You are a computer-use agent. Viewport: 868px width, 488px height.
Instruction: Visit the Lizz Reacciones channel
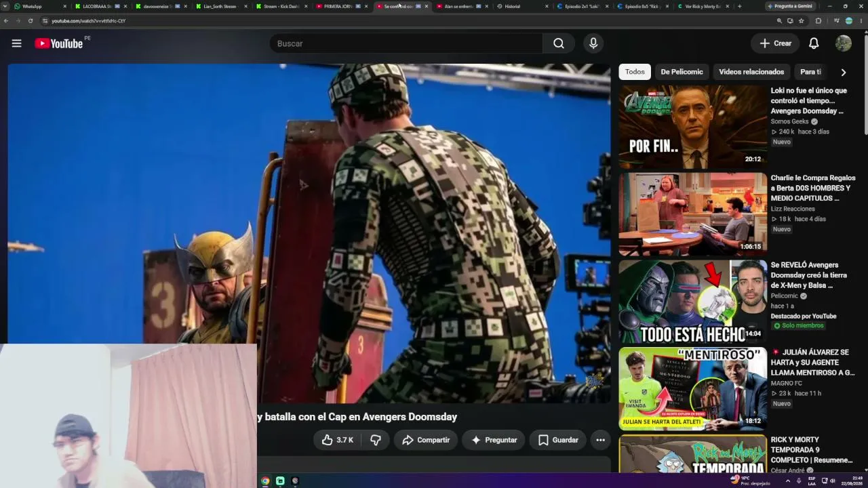(x=793, y=209)
